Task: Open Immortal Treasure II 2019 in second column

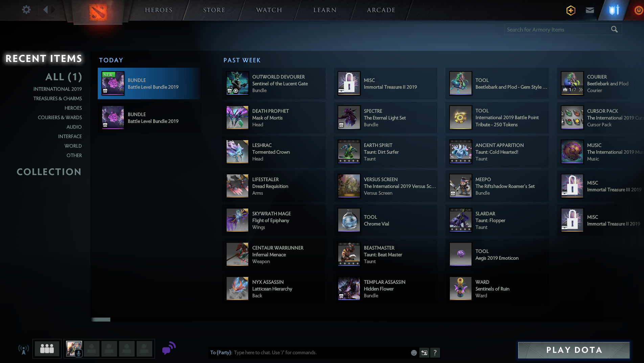Action: [x=386, y=83]
